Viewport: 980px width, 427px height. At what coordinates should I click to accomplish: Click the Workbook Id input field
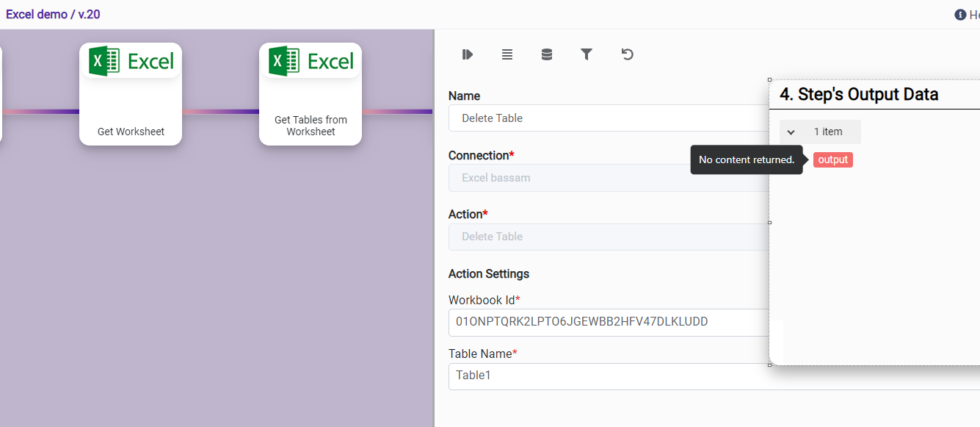point(608,322)
